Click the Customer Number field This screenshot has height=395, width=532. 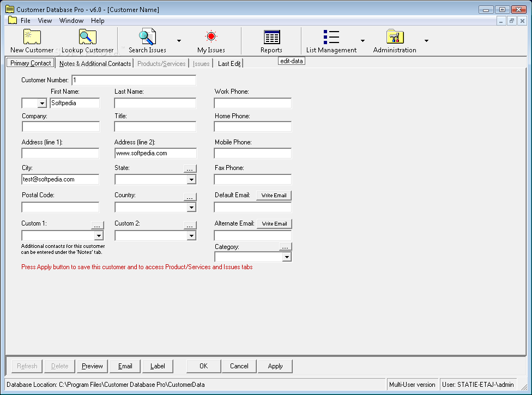pos(134,80)
